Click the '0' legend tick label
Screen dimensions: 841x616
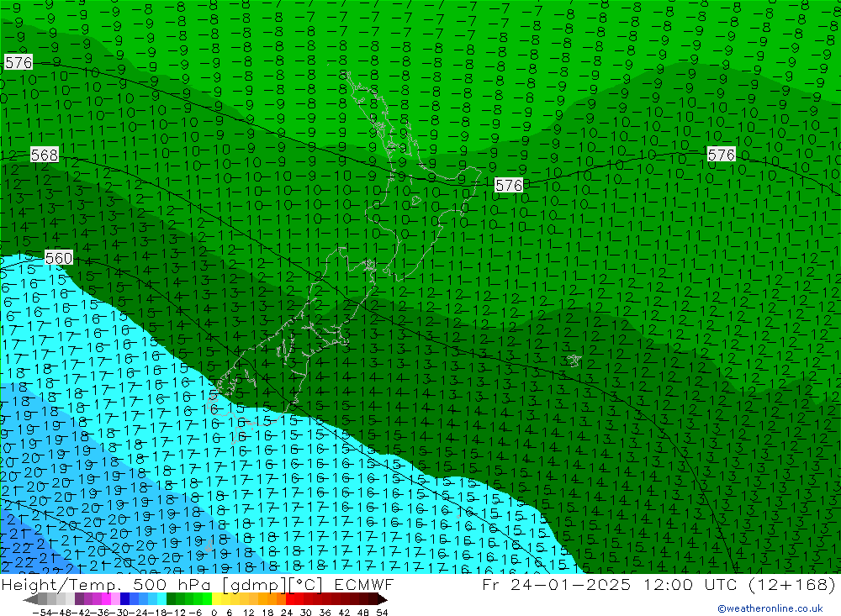click(214, 613)
